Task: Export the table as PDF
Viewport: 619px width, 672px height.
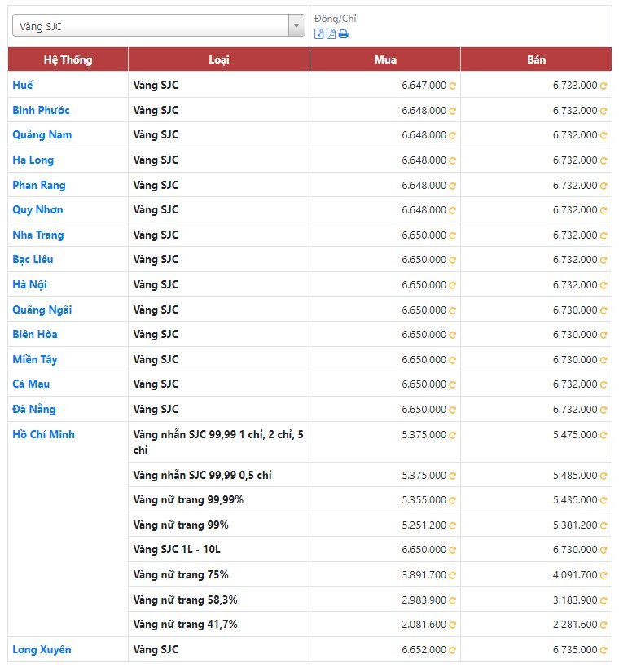Action: pyautogui.click(x=331, y=34)
